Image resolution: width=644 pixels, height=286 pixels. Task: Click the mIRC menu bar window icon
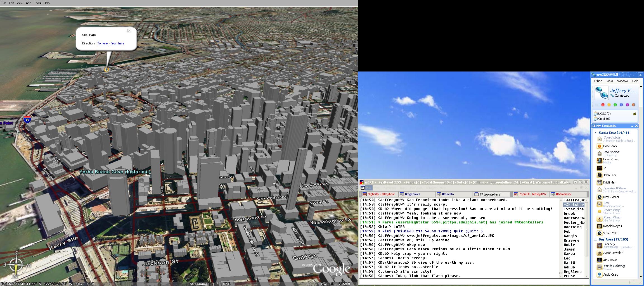click(x=363, y=188)
